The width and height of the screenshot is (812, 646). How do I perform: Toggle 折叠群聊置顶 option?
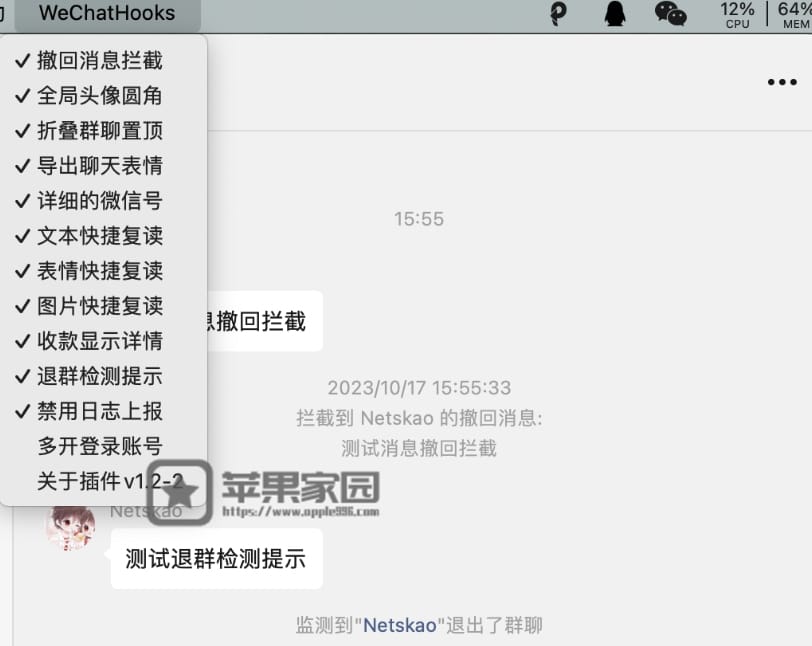104,131
